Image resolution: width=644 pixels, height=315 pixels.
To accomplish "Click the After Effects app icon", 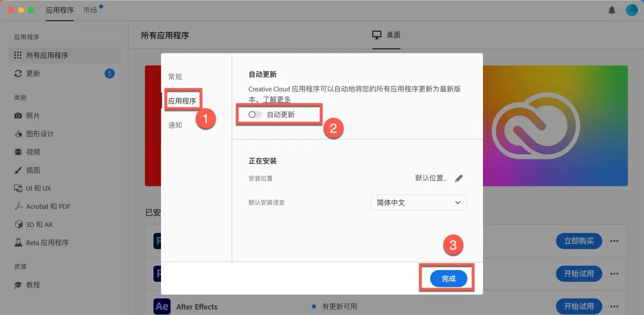I will [x=162, y=306].
